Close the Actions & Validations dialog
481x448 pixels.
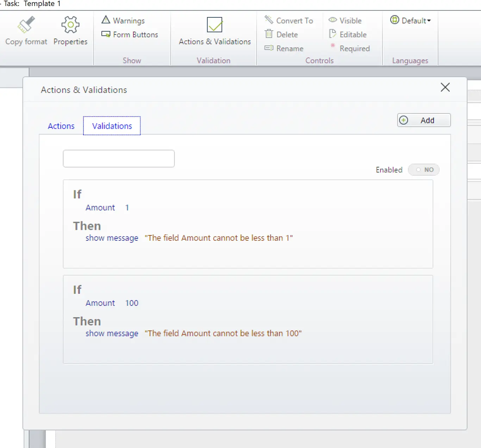(445, 87)
